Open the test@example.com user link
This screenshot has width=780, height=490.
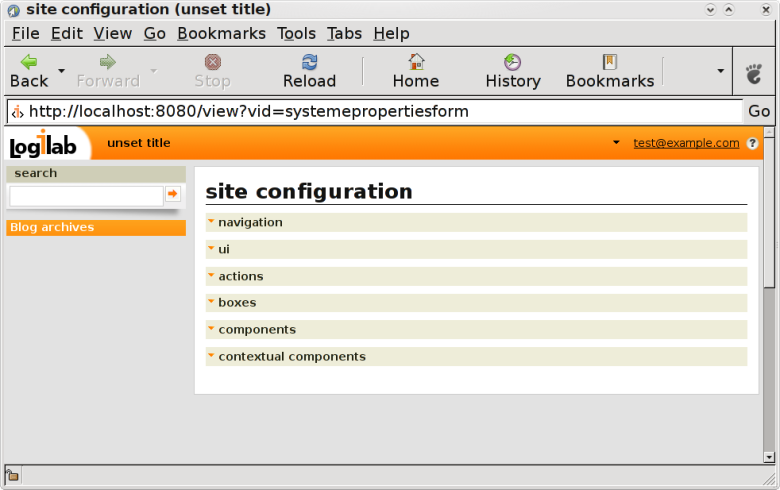(x=686, y=143)
